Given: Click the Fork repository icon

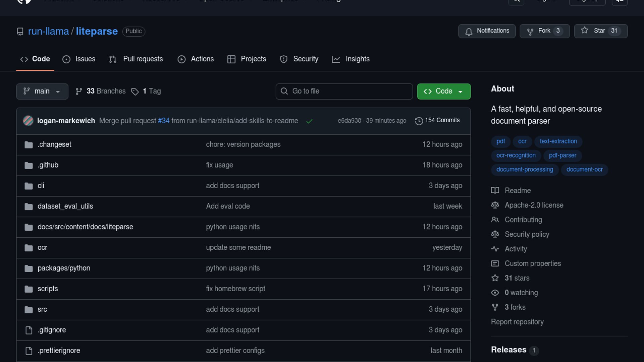Looking at the screenshot, I should pos(530,31).
